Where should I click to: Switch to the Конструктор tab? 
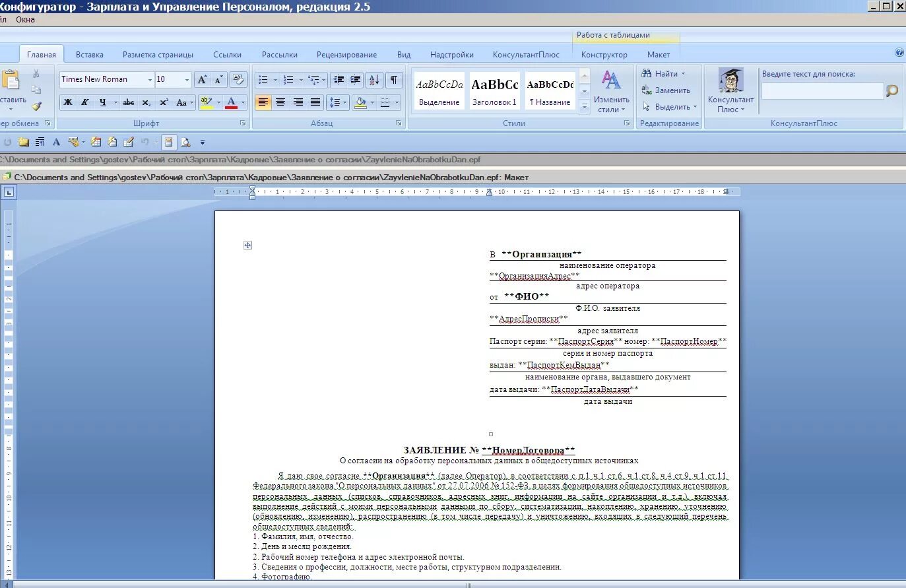coord(604,55)
